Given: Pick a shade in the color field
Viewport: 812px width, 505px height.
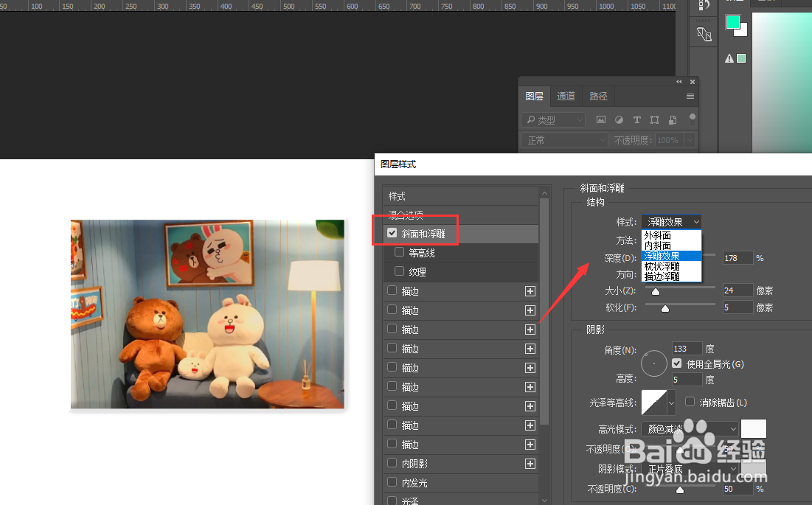Looking at the screenshot, I should click(782, 83).
